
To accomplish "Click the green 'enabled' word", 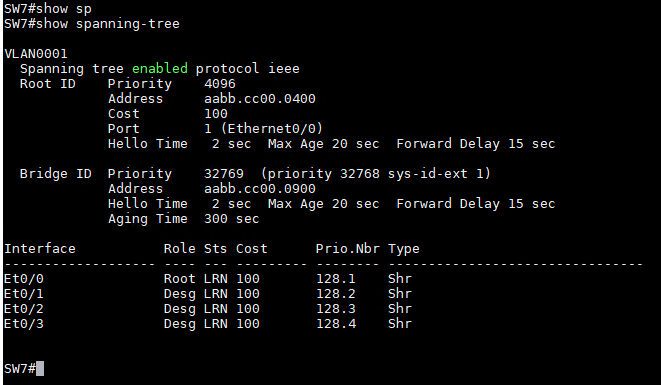I will point(160,68).
